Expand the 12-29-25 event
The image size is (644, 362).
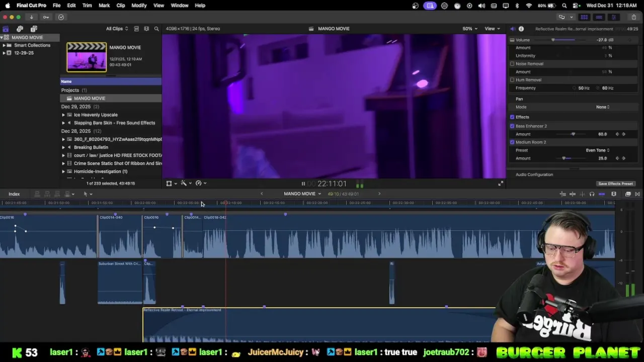[4, 53]
